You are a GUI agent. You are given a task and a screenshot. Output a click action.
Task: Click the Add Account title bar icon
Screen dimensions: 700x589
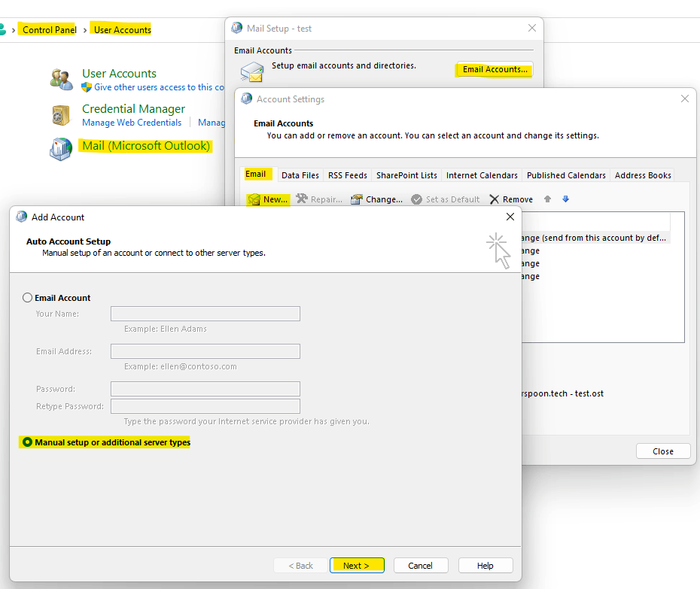pos(21,217)
